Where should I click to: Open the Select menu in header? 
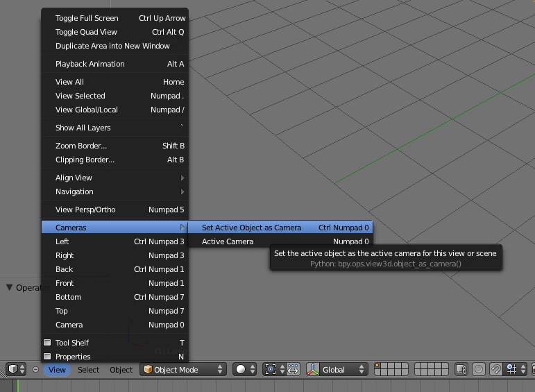[x=88, y=370]
